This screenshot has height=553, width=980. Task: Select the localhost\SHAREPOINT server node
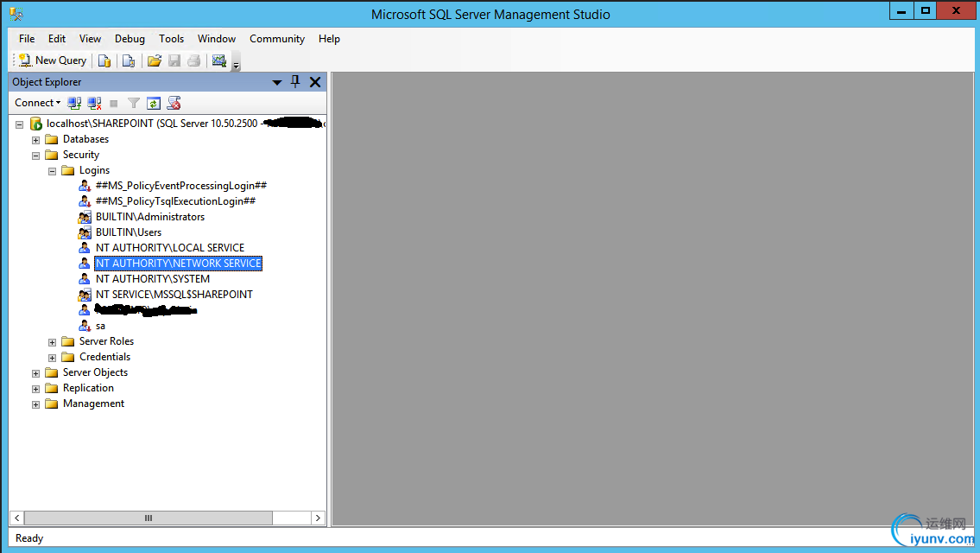[185, 124]
